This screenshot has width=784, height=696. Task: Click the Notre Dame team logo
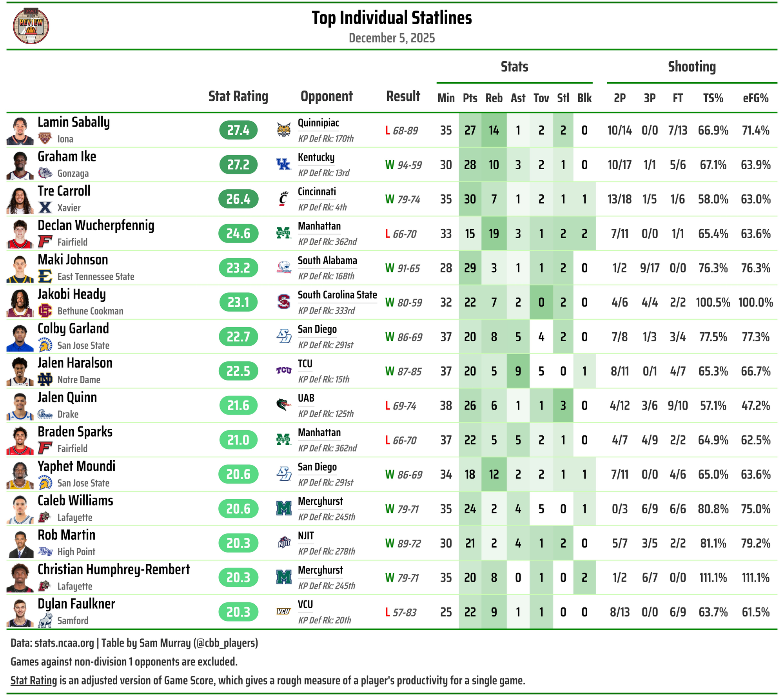tap(45, 379)
